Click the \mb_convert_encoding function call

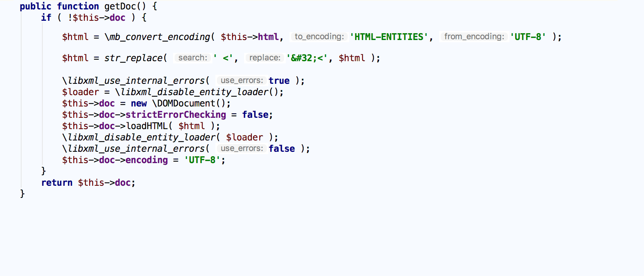[x=157, y=37]
